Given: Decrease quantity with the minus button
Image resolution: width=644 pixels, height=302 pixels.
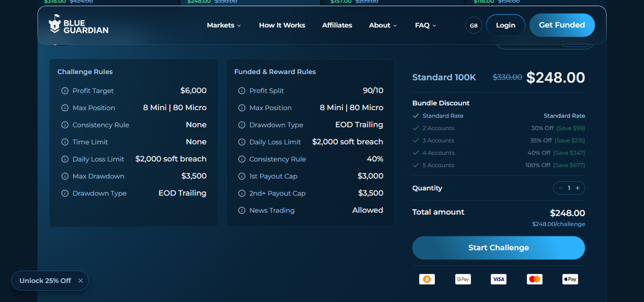Looking at the screenshot, I should pos(560,188).
